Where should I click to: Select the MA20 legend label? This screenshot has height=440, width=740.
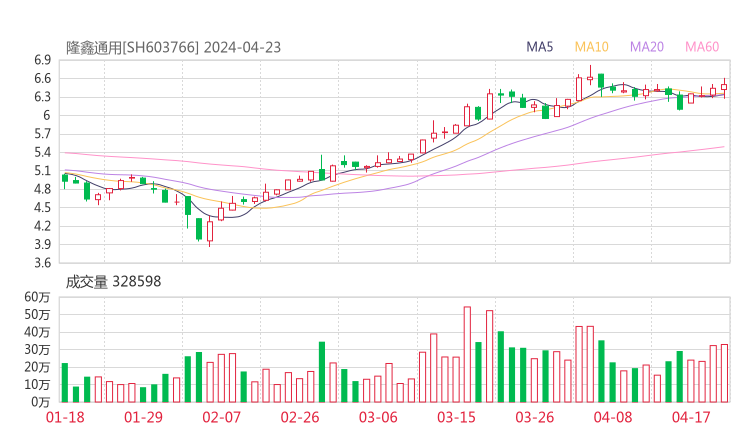[x=647, y=47]
